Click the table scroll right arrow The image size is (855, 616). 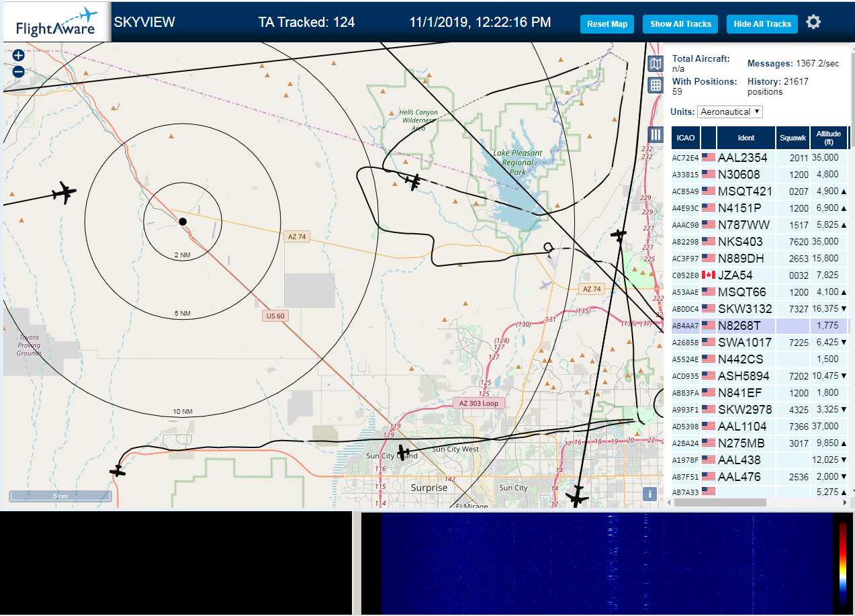tap(844, 502)
